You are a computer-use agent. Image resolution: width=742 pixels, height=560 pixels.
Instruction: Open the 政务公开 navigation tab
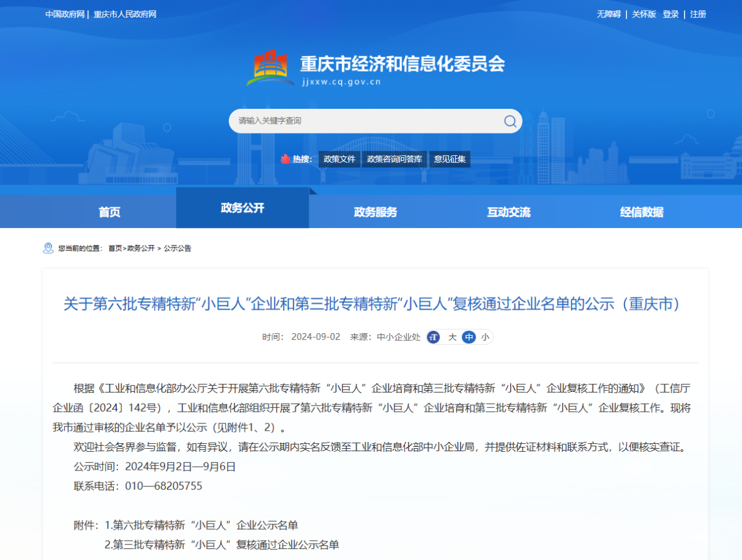pyautogui.click(x=242, y=208)
